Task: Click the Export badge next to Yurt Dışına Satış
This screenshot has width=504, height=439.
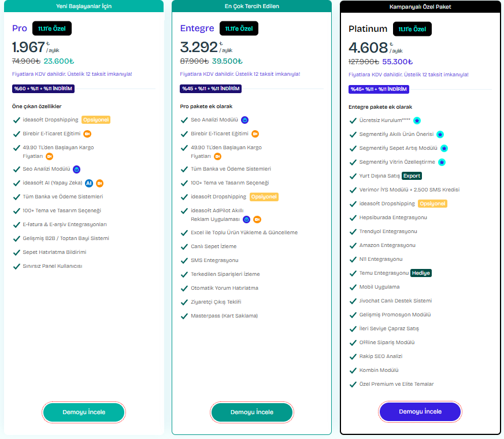Action: click(412, 176)
